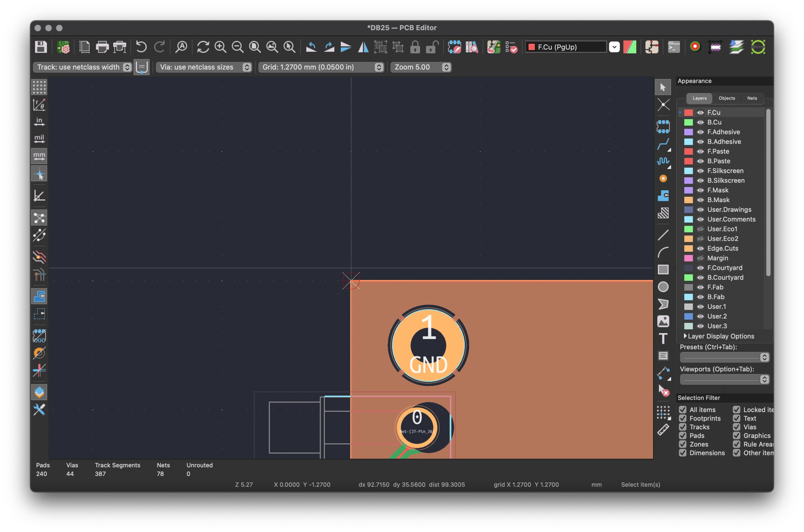804x532 pixels.
Task: Select the User.Drawings layer row
Action: [721, 210]
